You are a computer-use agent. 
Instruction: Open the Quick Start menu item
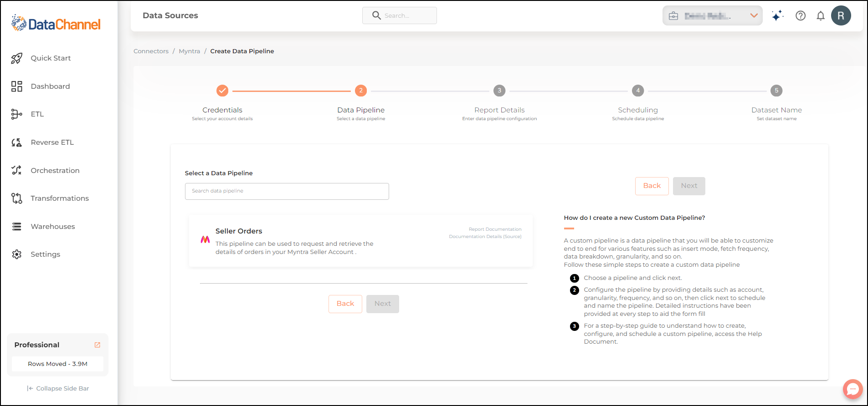(x=51, y=58)
